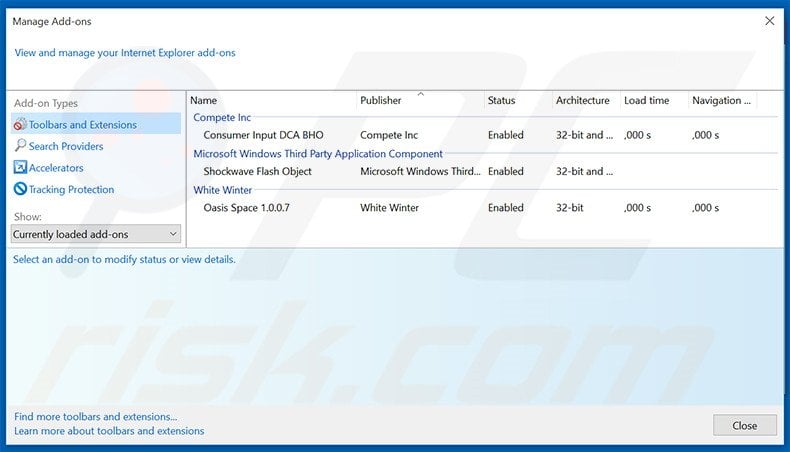Select the Shockwave Flash Object entry
The height and width of the screenshot is (452, 790).
pyautogui.click(x=257, y=171)
